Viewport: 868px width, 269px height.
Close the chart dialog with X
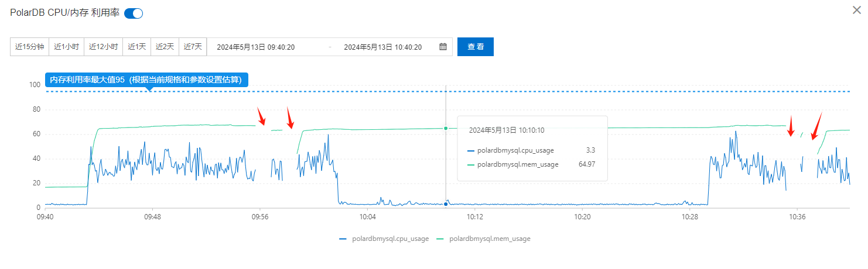click(857, 11)
